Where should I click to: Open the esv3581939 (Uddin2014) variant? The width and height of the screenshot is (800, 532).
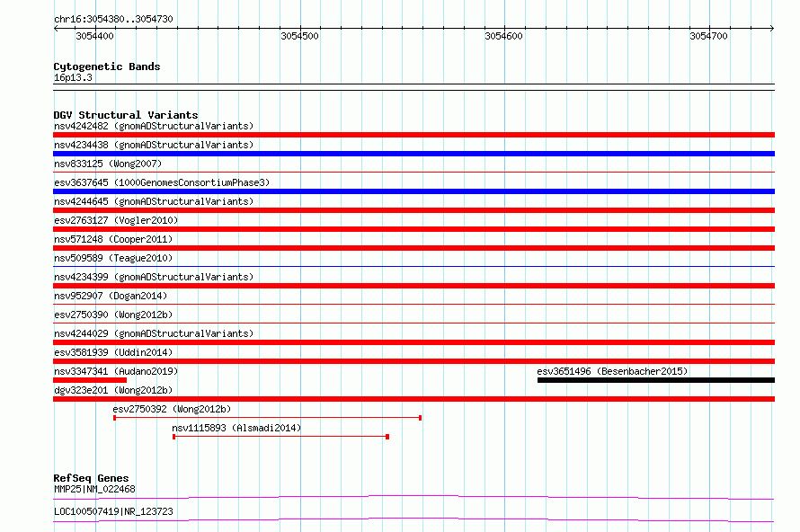pyautogui.click(x=113, y=352)
